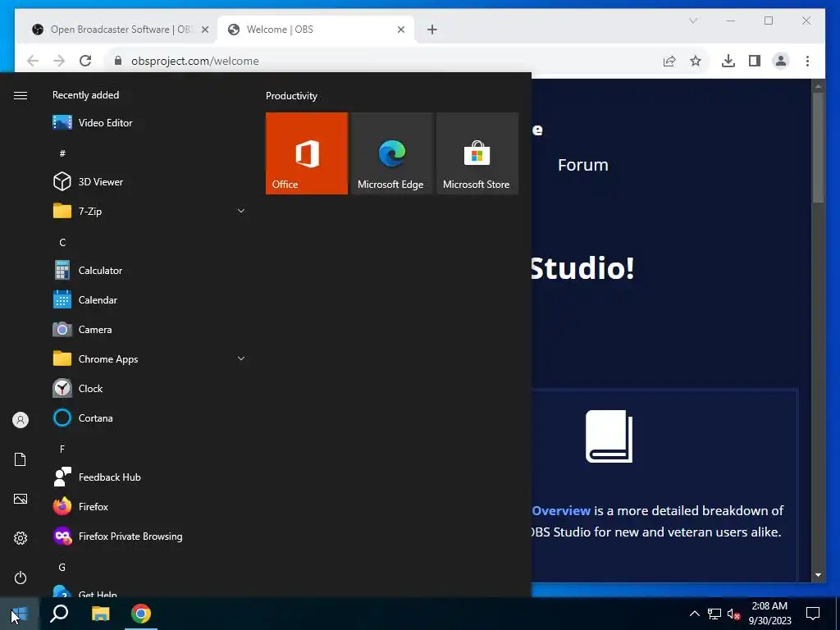Jump to the 'C' letter header
This screenshot has width=840, height=630.
tap(62, 243)
